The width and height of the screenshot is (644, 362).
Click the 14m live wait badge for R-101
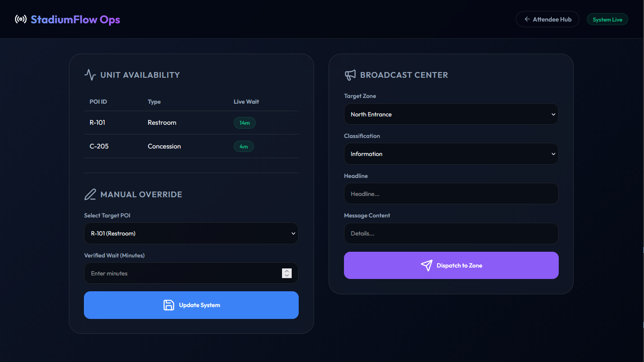(244, 123)
